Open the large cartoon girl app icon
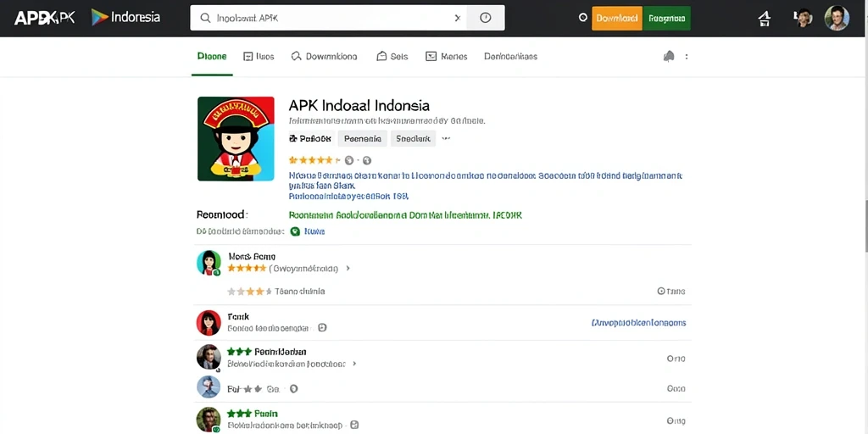 236,139
